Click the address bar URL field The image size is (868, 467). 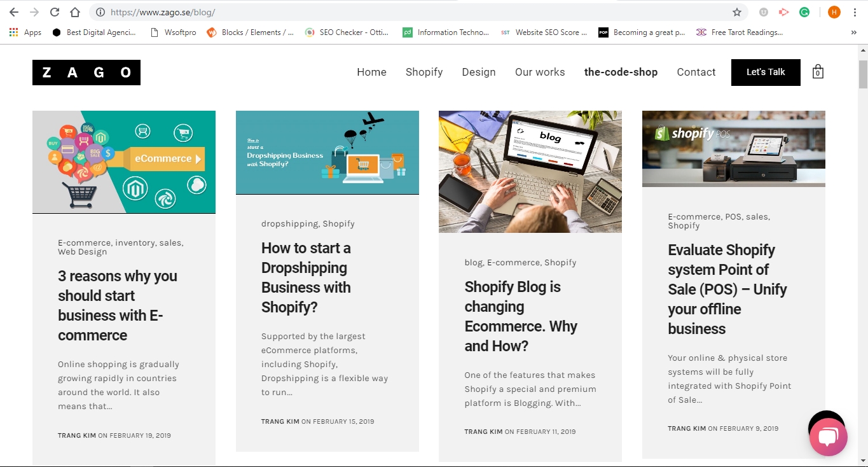[413, 12]
